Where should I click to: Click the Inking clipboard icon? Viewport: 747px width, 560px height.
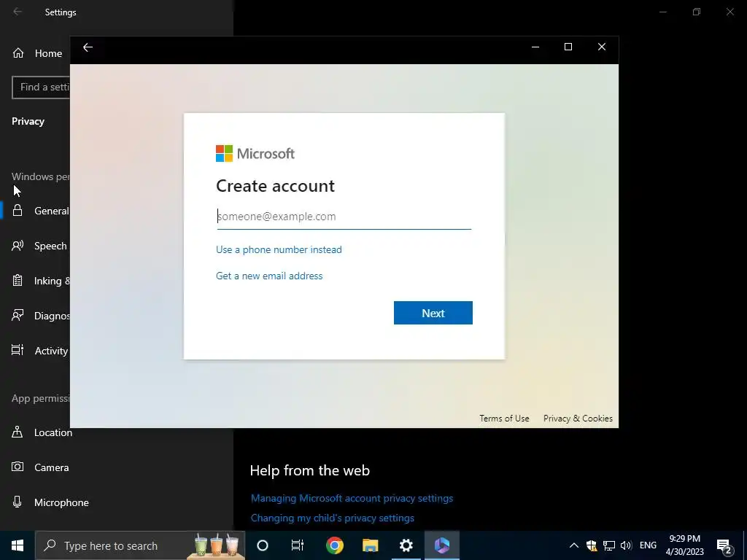click(x=18, y=281)
